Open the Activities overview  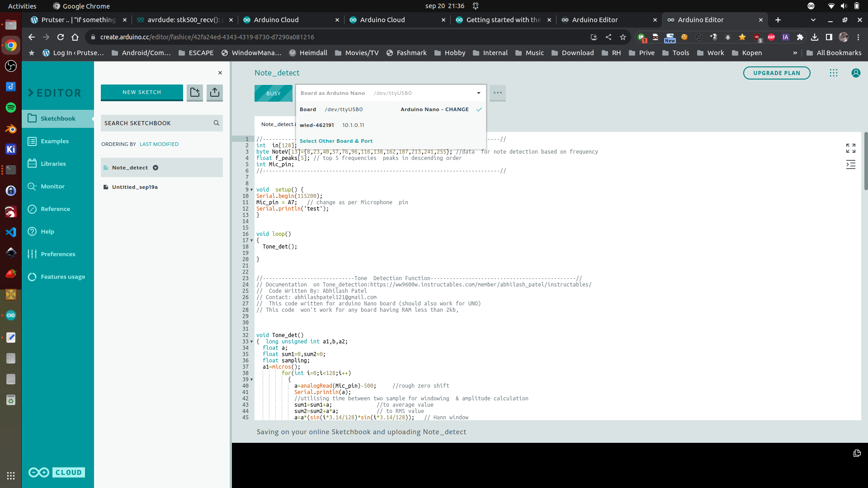22,6
